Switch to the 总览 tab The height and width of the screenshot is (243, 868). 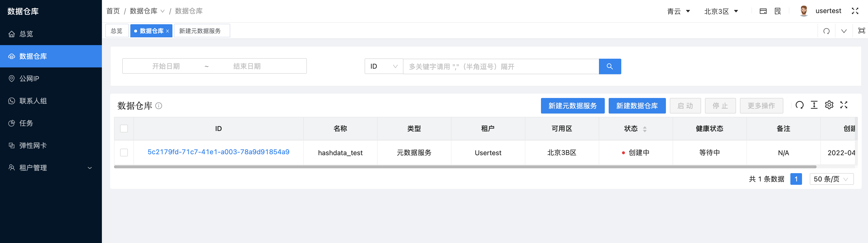click(117, 31)
